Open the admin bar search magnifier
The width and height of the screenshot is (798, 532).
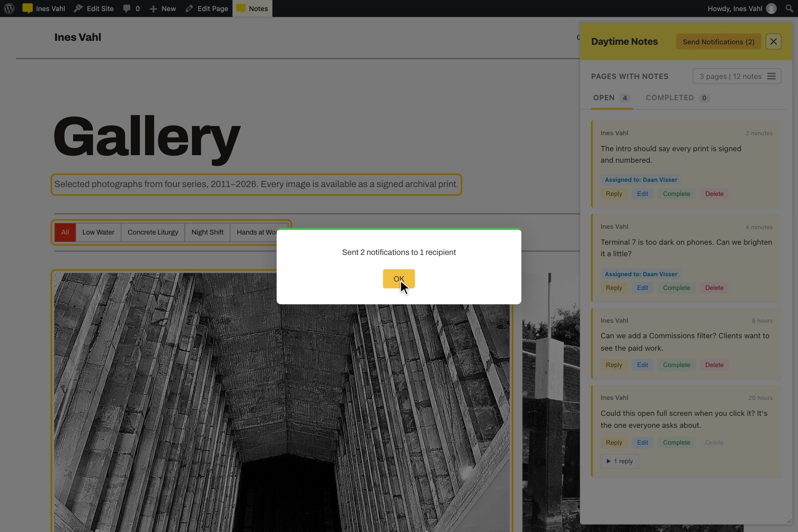(x=789, y=8)
